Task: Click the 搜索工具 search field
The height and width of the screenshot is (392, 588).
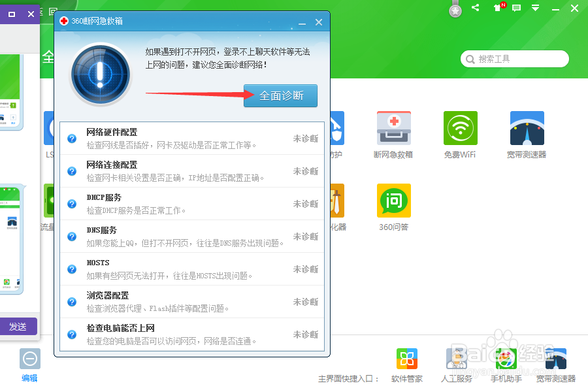Action: (514, 59)
